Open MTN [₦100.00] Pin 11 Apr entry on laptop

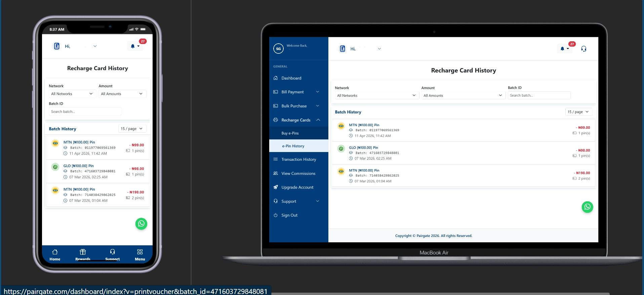[463, 130]
